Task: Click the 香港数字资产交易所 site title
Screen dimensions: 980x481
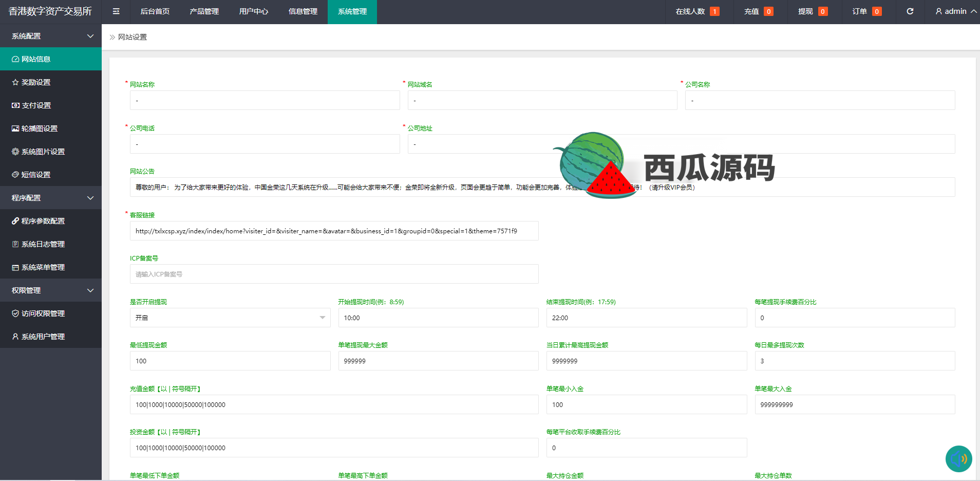Action: pos(50,11)
